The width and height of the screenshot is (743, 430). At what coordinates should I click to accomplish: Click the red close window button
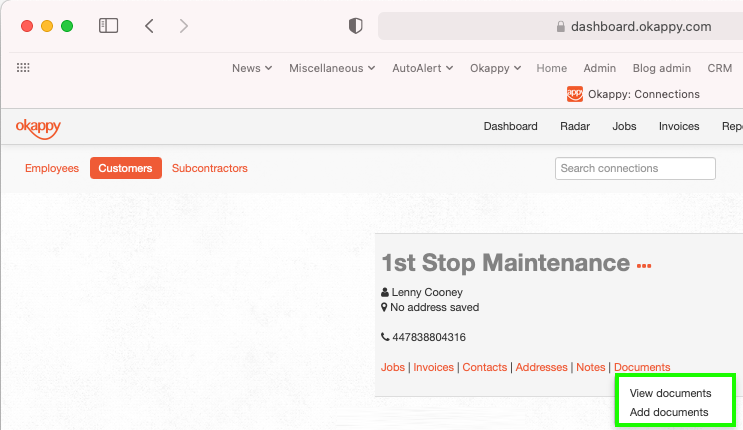coord(27,26)
